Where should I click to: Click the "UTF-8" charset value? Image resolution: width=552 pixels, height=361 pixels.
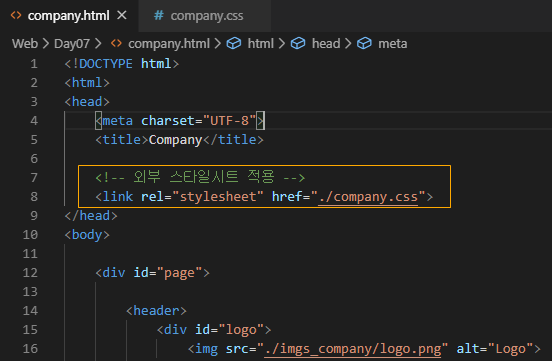point(229,121)
